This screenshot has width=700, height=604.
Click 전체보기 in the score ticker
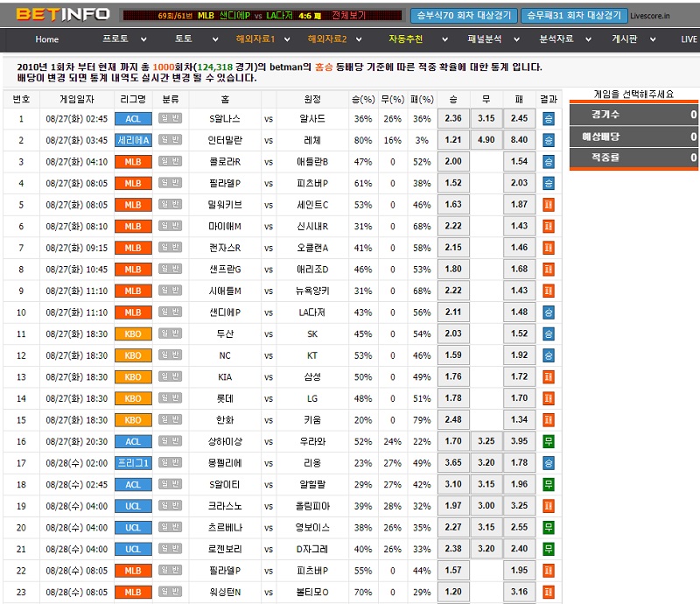click(x=349, y=16)
